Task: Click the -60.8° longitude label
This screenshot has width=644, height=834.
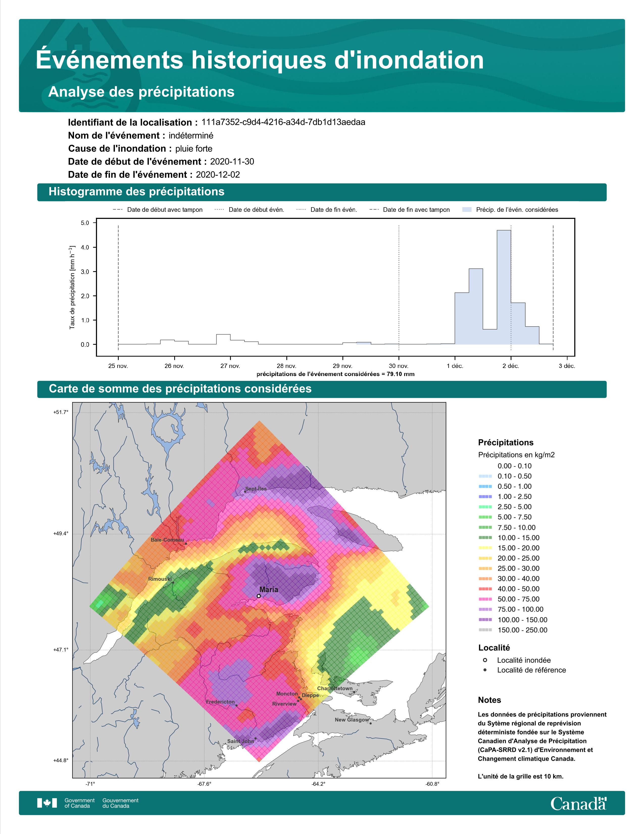Action: (432, 784)
